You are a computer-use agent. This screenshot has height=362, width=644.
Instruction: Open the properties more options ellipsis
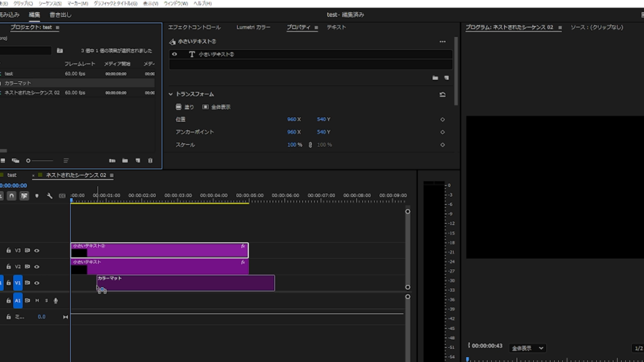[442, 41]
